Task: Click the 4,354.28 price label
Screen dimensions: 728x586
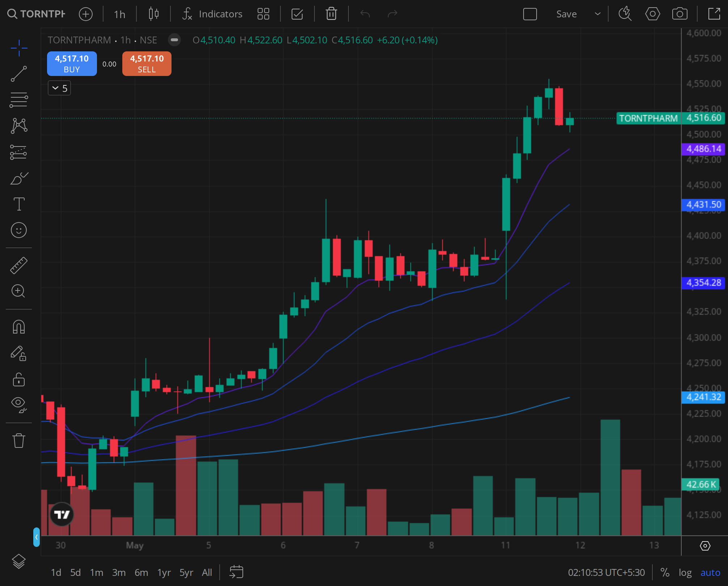Action: 703,283
